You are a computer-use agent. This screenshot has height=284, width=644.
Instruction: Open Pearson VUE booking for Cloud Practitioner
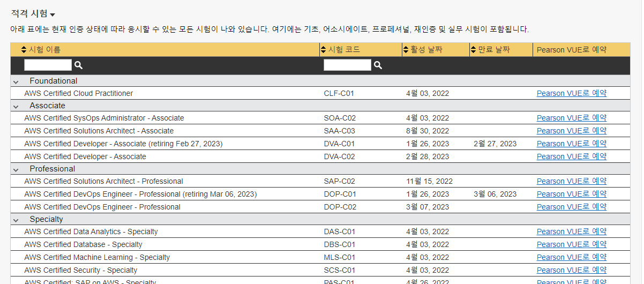click(572, 93)
